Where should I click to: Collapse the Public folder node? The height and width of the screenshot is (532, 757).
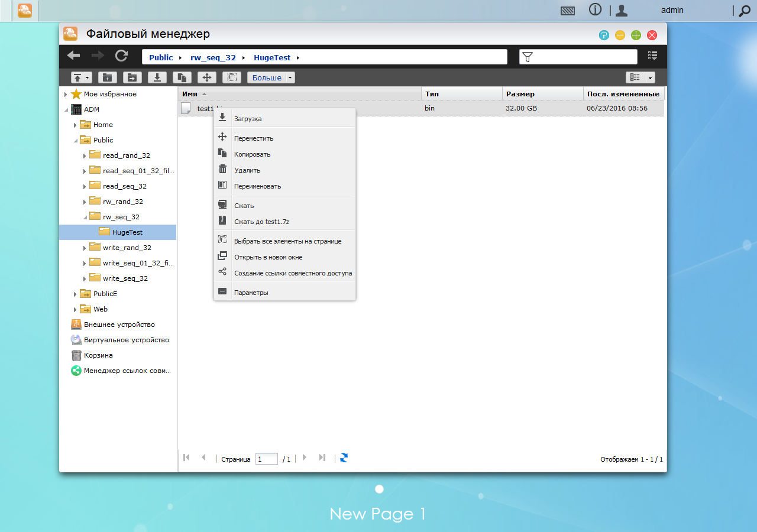click(75, 140)
